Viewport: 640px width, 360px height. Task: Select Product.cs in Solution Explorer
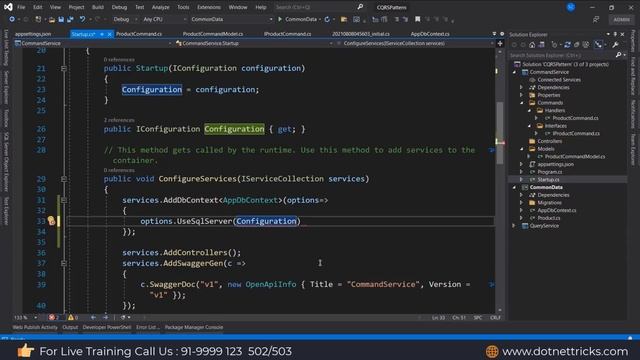549,218
